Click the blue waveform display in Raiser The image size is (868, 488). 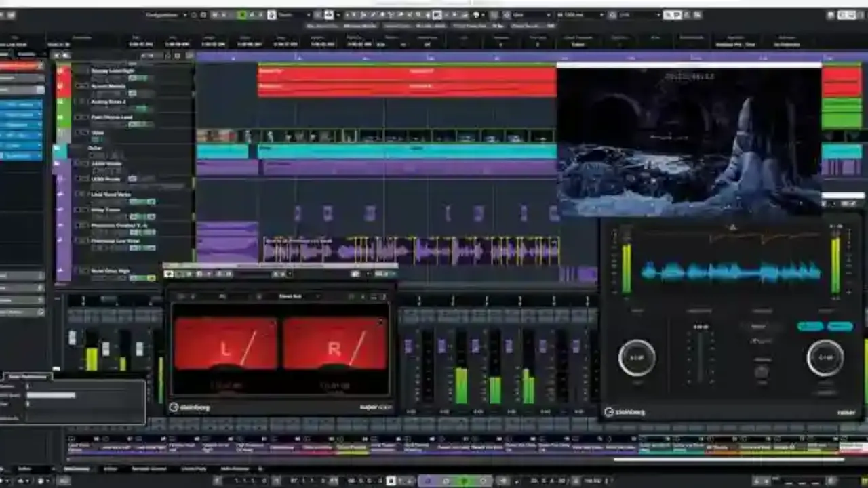[x=731, y=272]
